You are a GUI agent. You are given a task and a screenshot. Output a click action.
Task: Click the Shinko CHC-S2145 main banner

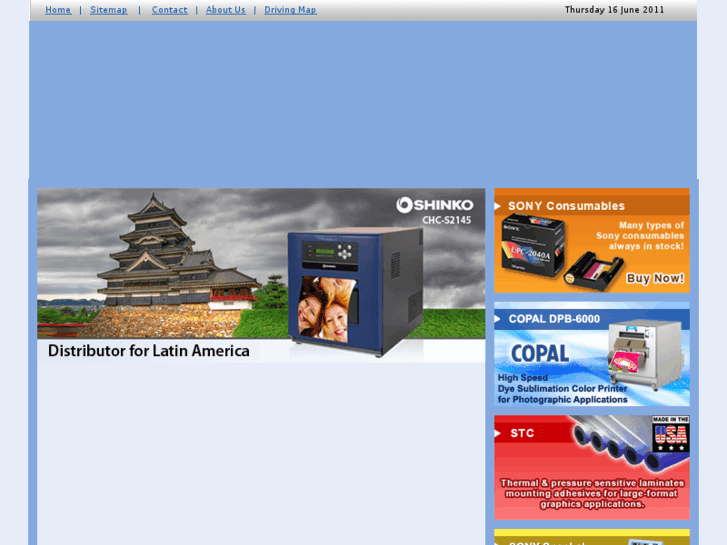coord(261,275)
